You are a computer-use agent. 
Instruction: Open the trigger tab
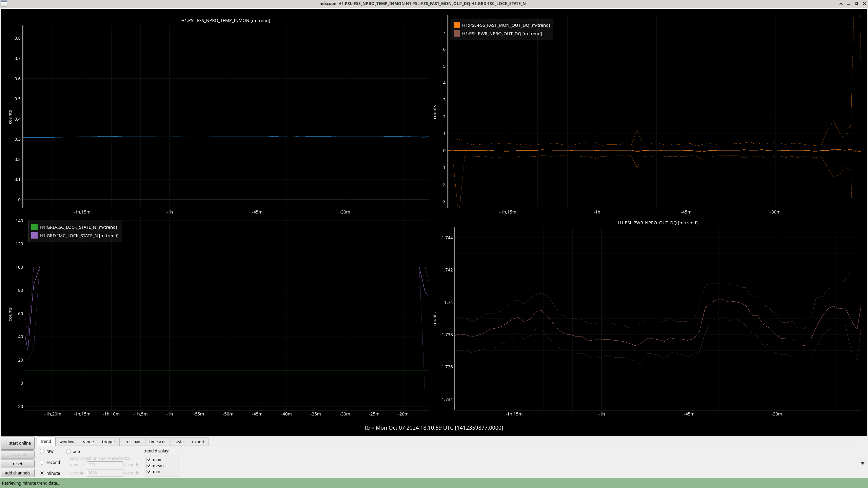pos(108,442)
